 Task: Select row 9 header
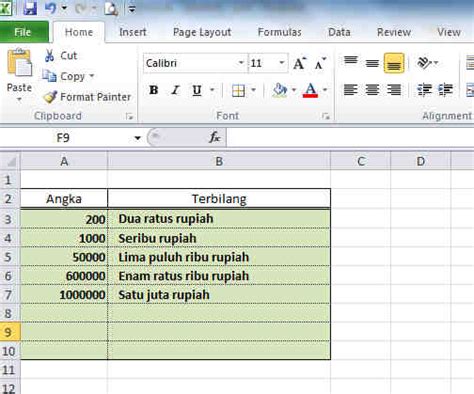(10, 332)
